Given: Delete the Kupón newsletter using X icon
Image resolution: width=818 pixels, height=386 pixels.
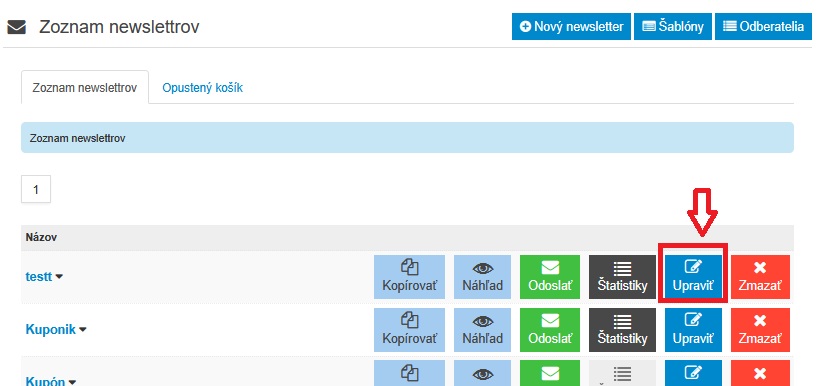Looking at the screenshot, I should [x=760, y=373].
